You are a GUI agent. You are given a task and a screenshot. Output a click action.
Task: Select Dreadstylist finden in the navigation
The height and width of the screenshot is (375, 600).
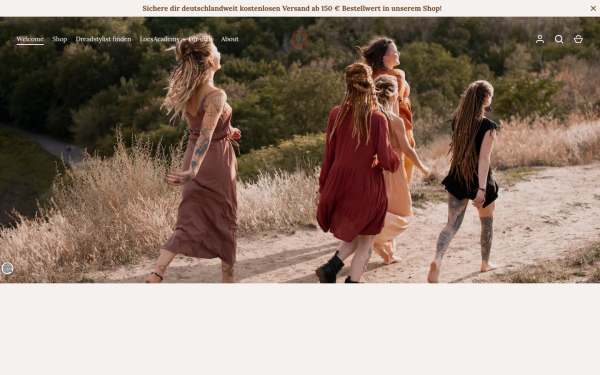[103, 39]
